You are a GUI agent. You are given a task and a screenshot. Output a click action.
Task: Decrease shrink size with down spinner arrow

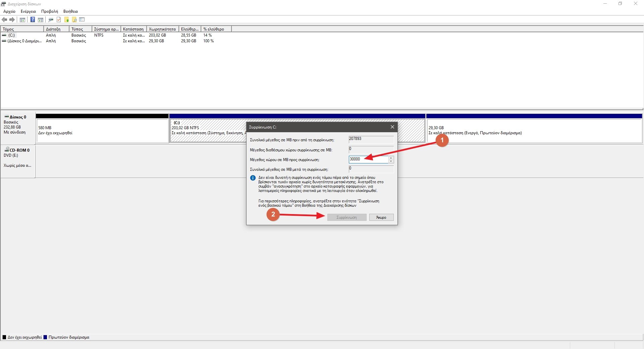pyautogui.click(x=391, y=161)
